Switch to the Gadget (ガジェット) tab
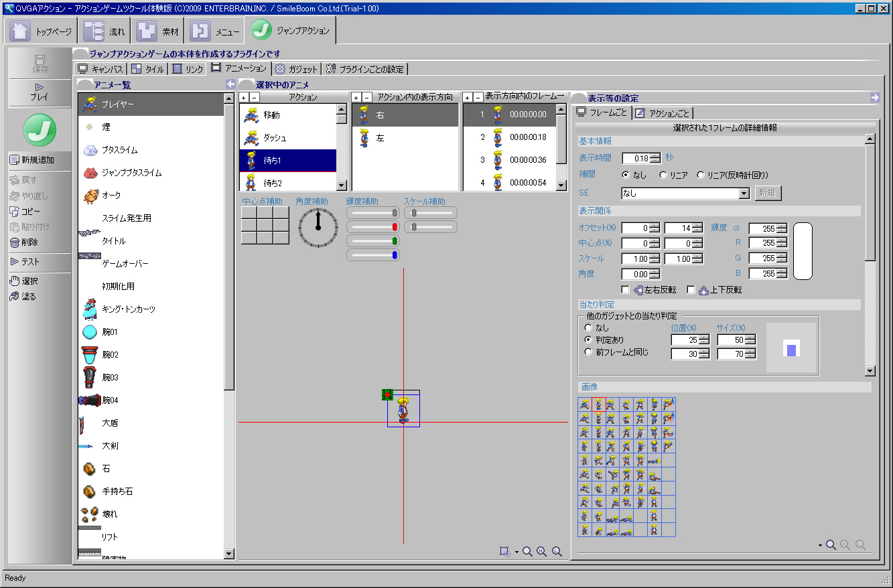 [x=296, y=69]
